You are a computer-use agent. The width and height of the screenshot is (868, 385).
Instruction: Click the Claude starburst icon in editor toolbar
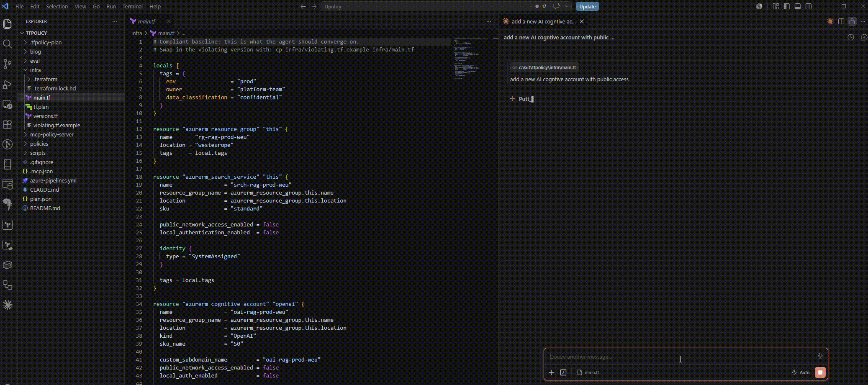click(830, 21)
